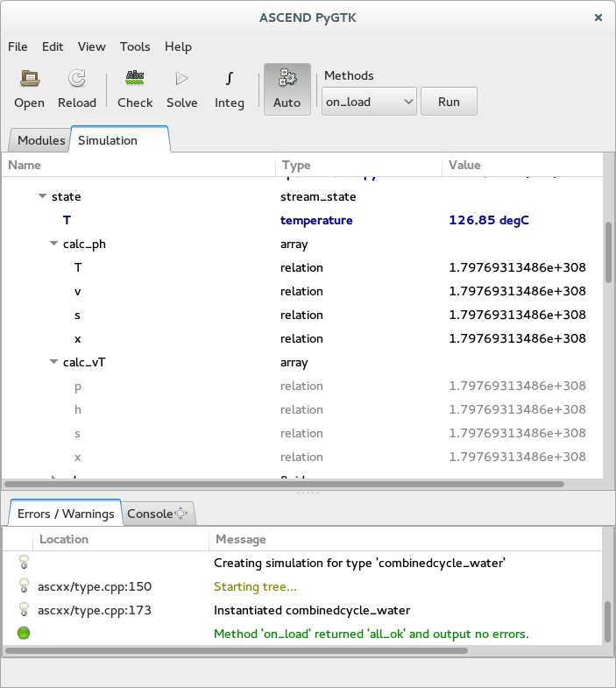Open the Tools menu
Viewport: 616px width, 688px height.
click(x=135, y=46)
